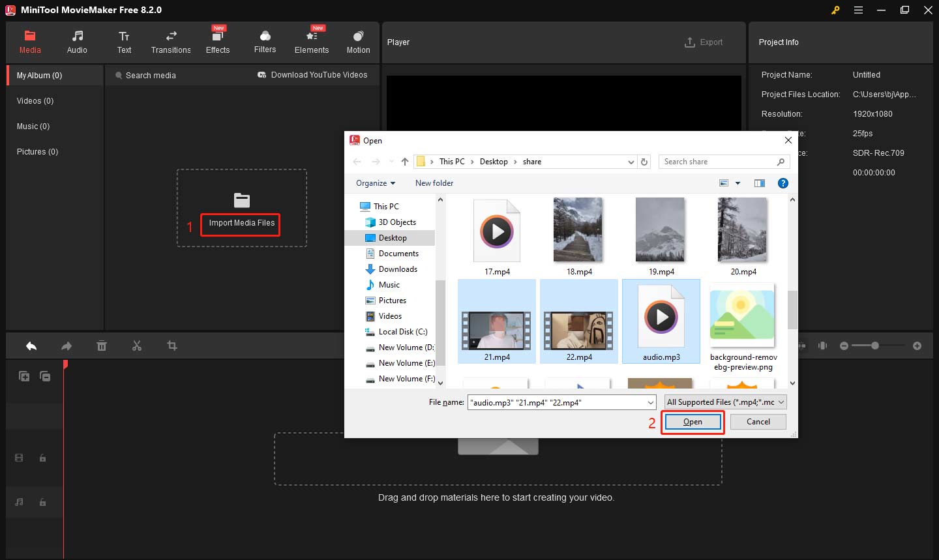Click 'This PC' in address breadcrumb
The image size is (939, 560).
click(452, 162)
